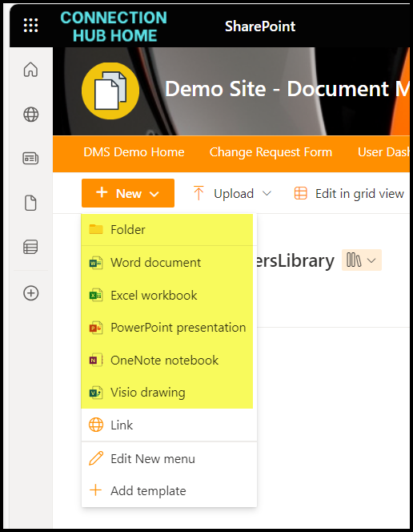Click the Create plus circle icon
This screenshot has width=413, height=532.
tap(30, 292)
